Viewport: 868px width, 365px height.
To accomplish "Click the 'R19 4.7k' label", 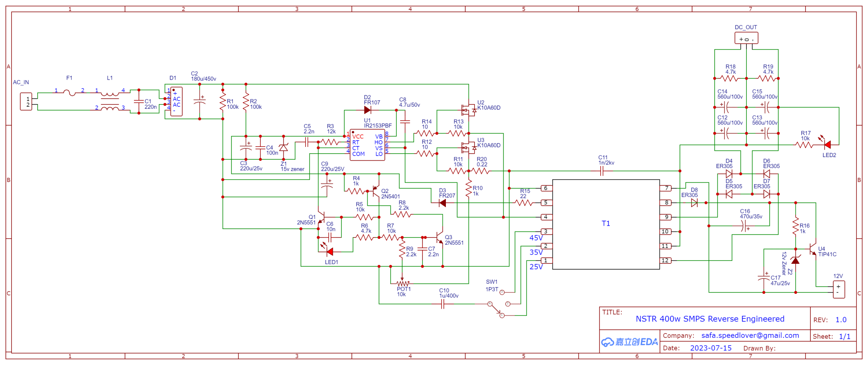I will 768,69.
